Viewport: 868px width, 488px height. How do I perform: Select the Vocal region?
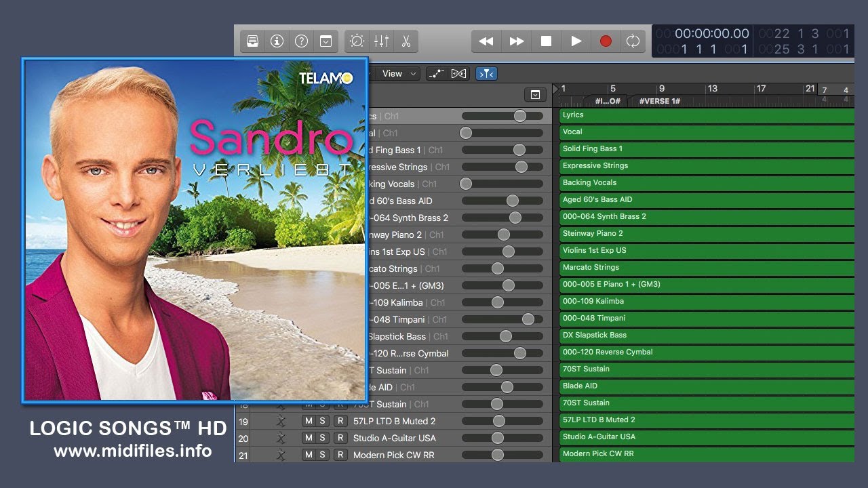click(x=707, y=133)
